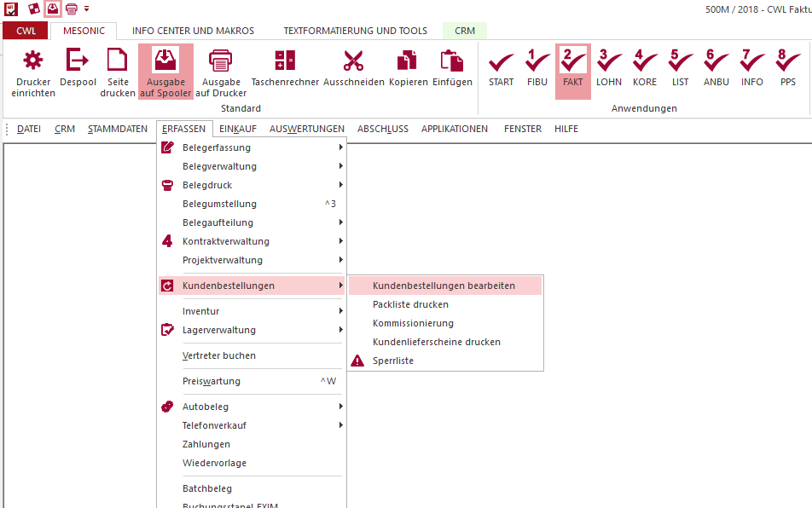Open the STAMMDATEN menu
812x508 pixels.
click(118, 129)
